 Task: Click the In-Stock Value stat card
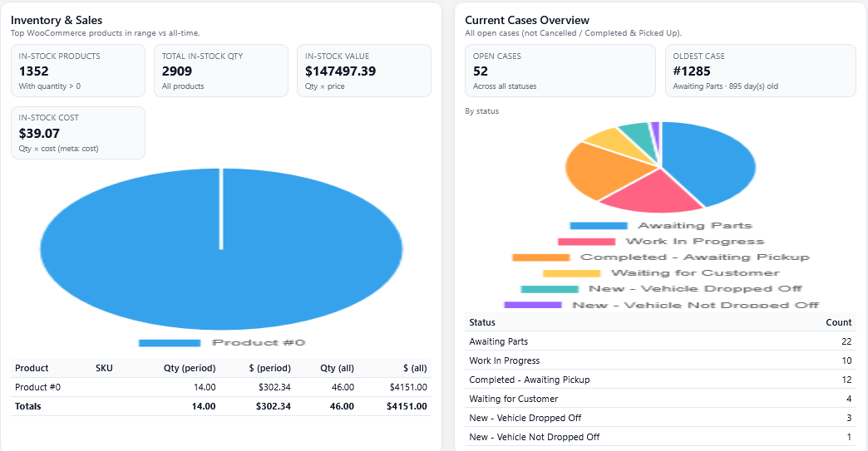(x=363, y=71)
